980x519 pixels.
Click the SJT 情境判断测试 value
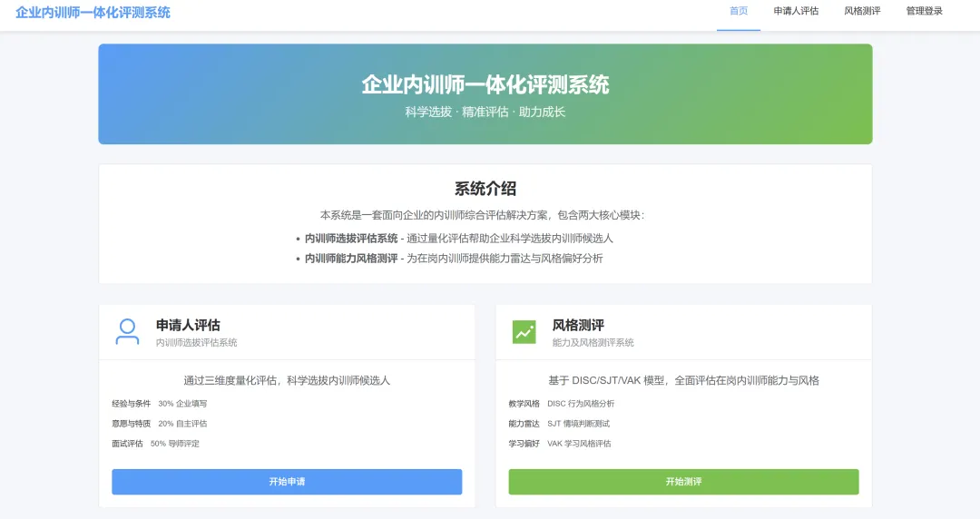pos(578,424)
